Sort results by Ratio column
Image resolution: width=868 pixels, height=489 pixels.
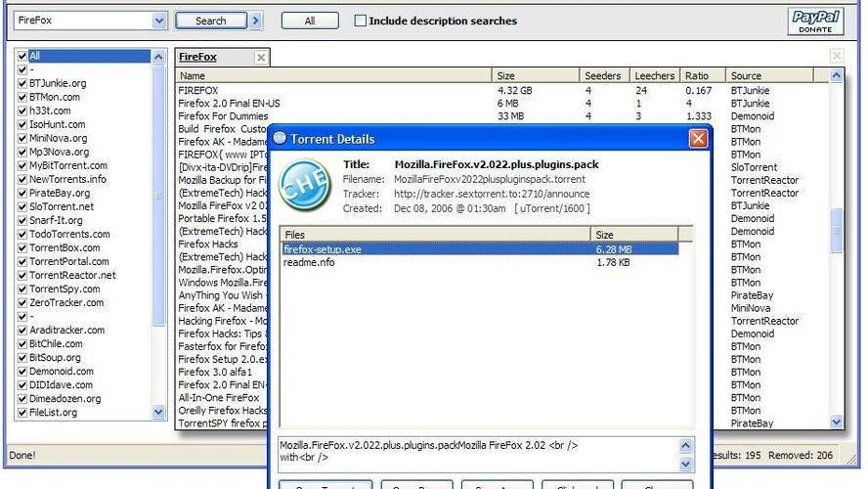(703, 76)
